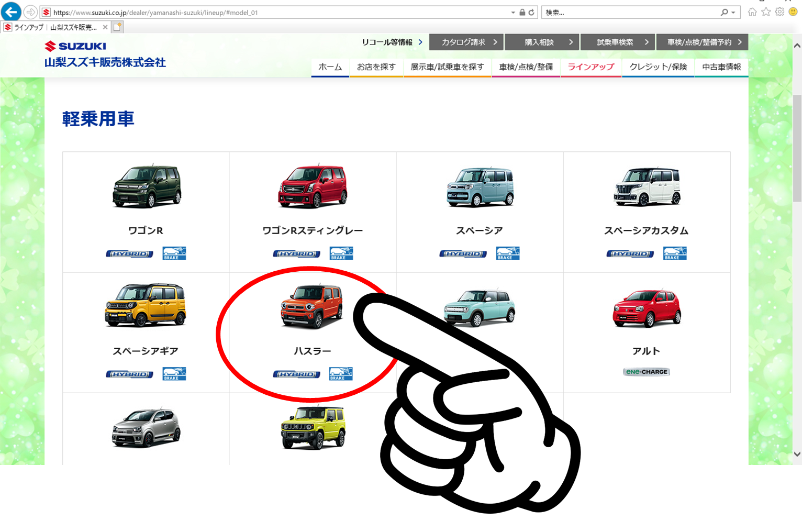Screen dimensions: 802x532
Task: Click the BRAKE badge under スペーシアギア
Action: [x=174, y=374]
